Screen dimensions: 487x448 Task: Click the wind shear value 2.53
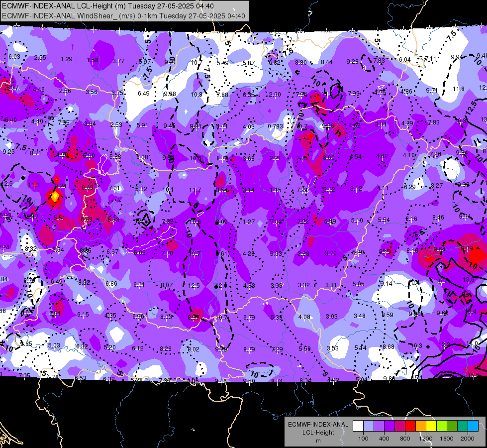(116, 124)
